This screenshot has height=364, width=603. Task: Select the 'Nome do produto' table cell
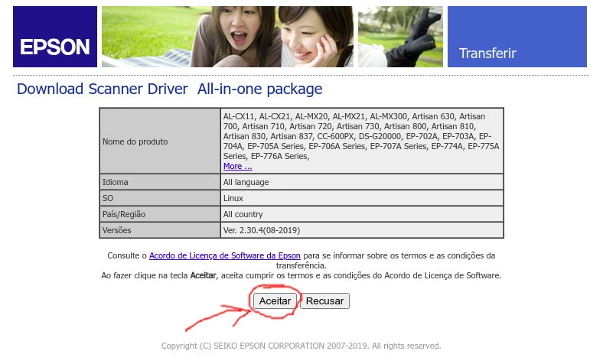160,141
